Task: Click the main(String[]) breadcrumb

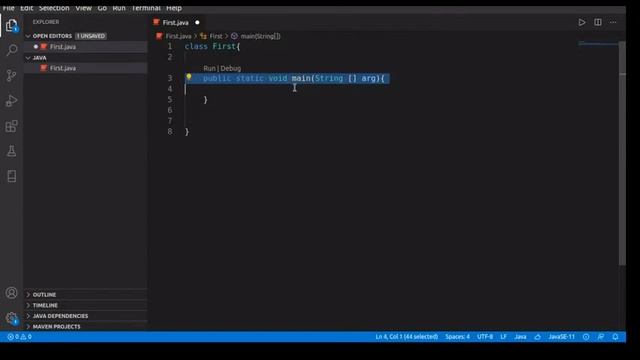Action: point(260,36)
